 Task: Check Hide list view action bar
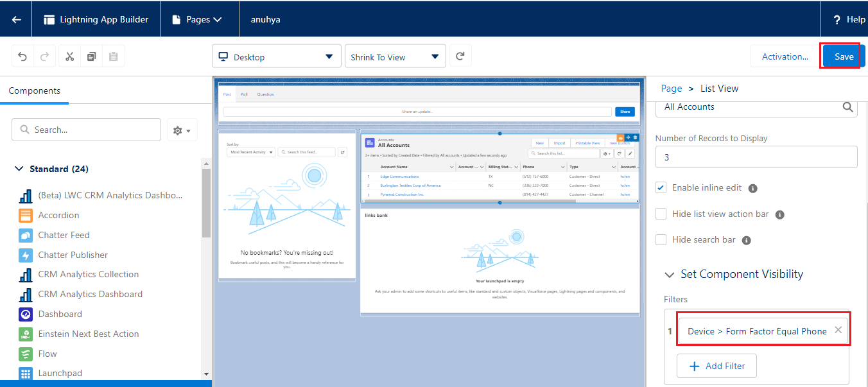(x=661, y=214)
